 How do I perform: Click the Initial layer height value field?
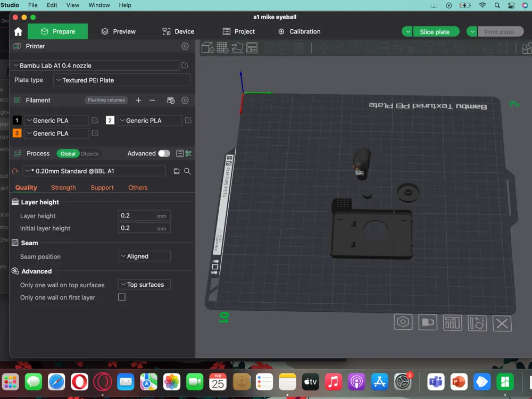[144, 228]
